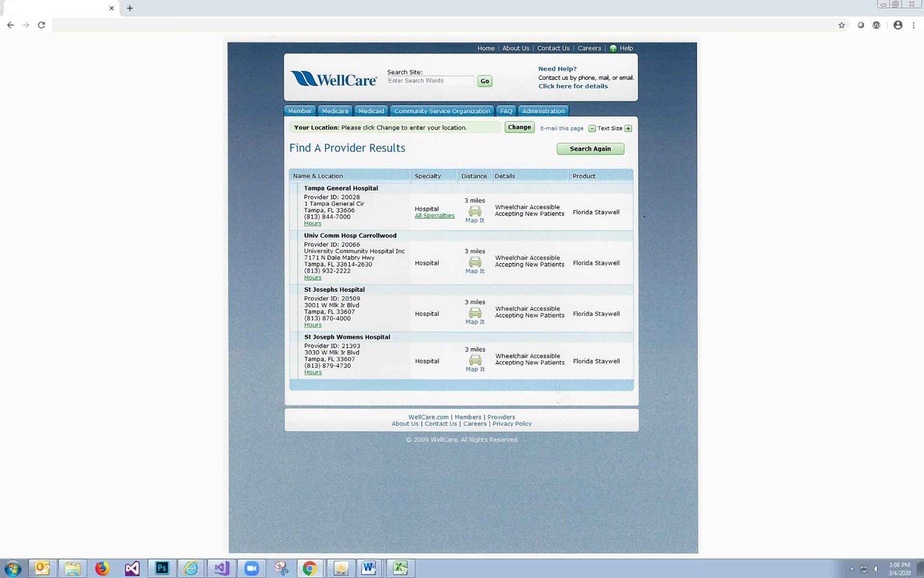Open Photoshop from the Windows taskbar
This screenshot has width=924, height=578.
(162, 568)
